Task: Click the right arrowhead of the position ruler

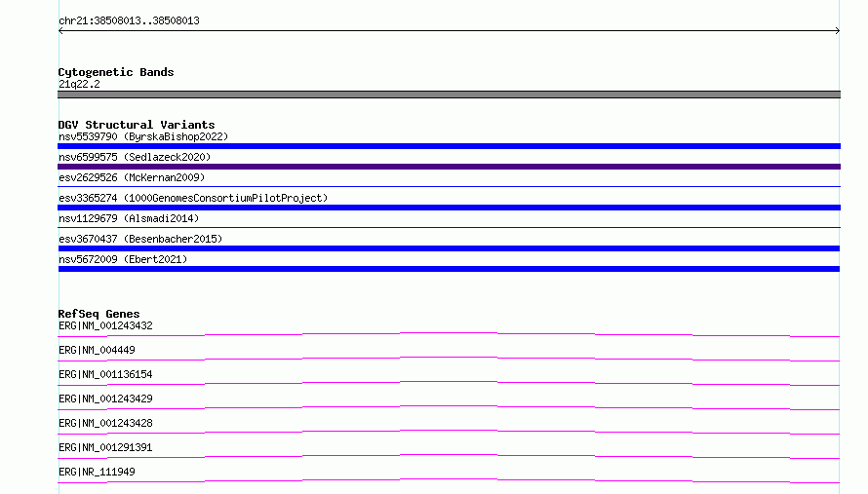Action: pos(838,31)
